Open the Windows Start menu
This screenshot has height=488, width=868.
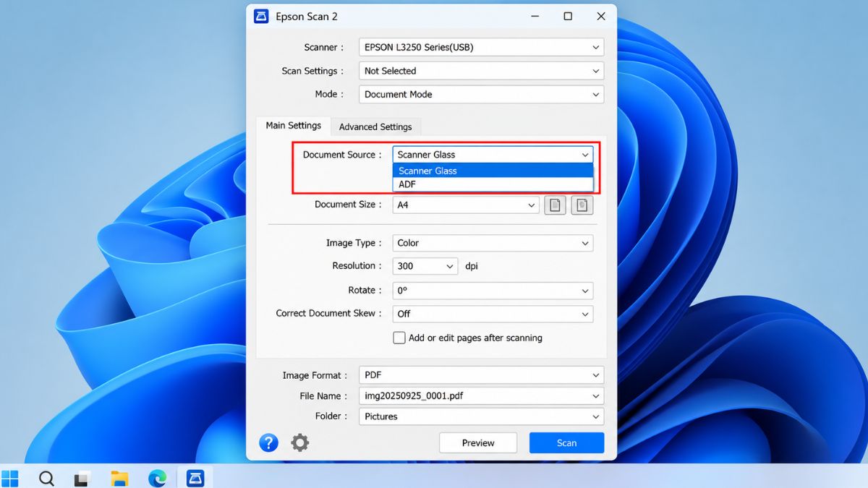(x=10, y=478)
